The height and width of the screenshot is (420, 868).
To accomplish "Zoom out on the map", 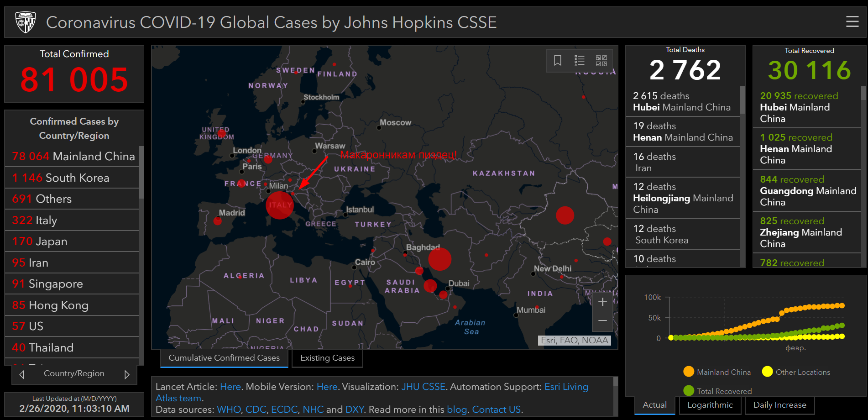I will (602, 321).
